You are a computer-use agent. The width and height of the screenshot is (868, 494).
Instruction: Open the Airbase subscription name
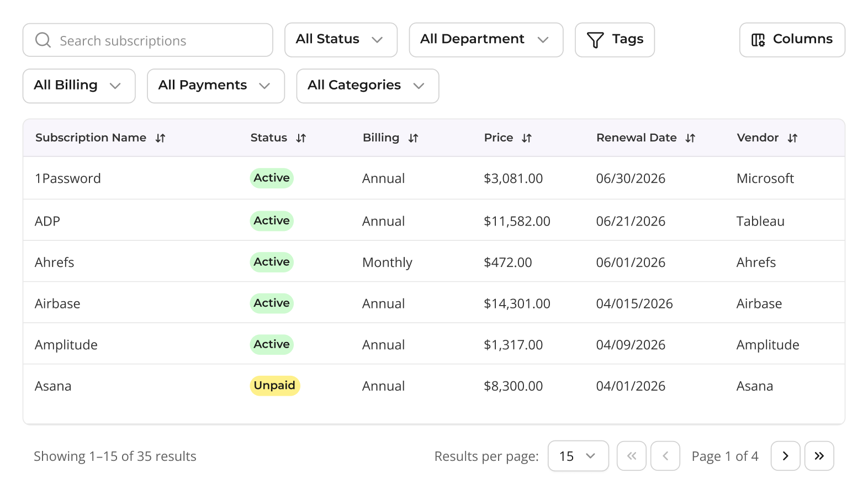click(57, 303)
